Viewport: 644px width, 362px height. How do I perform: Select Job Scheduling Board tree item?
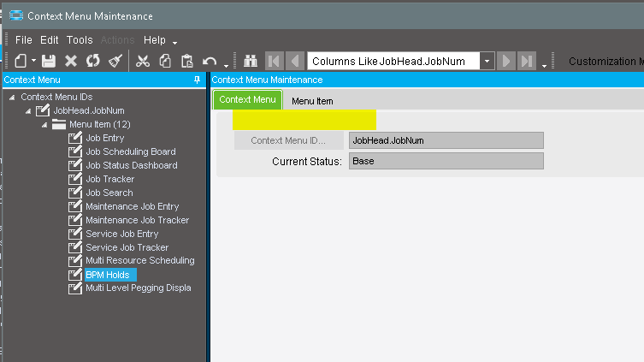point(131,151)
